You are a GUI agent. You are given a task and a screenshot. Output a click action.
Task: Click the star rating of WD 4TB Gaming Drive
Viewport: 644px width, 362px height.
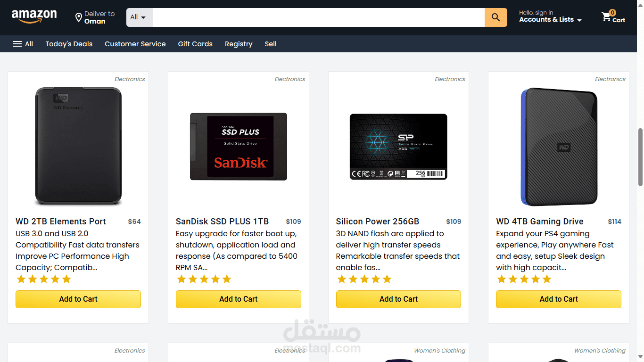pyautogui.click(x=524, y=279)
